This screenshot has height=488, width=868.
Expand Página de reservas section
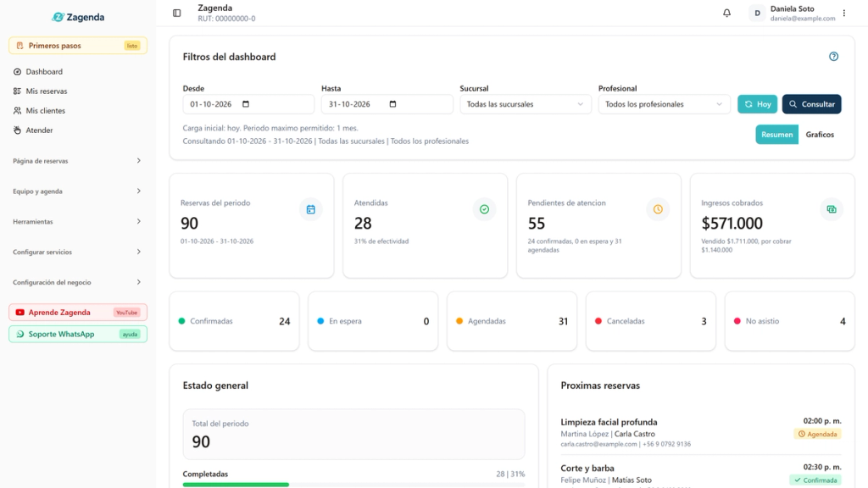point(77,161)
